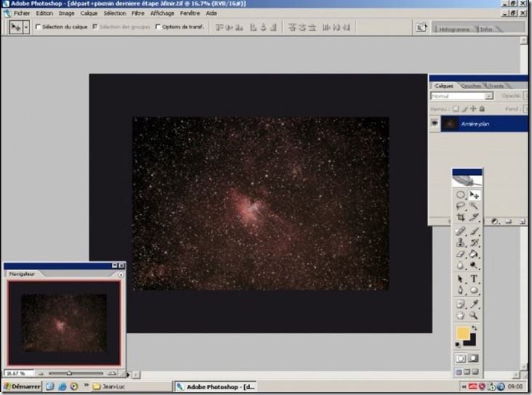
Task: Open the Filtre menu
Action: 138,13
